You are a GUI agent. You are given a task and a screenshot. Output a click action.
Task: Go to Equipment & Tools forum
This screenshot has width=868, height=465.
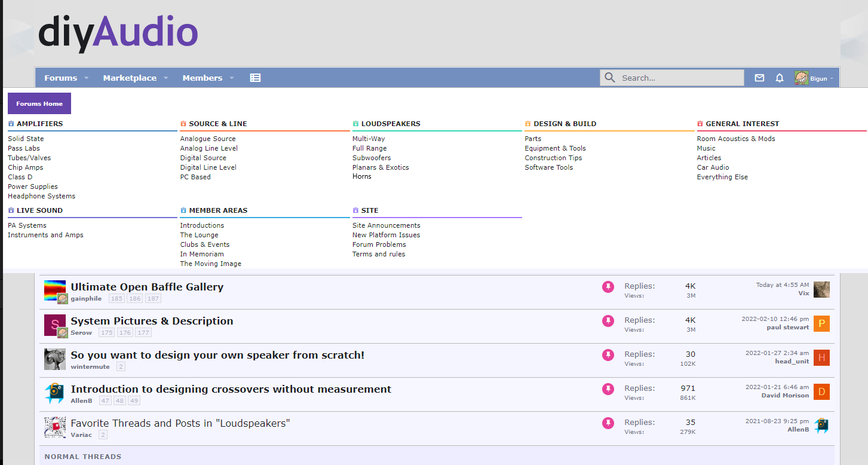pyautogui.click(x=556, y=148)
